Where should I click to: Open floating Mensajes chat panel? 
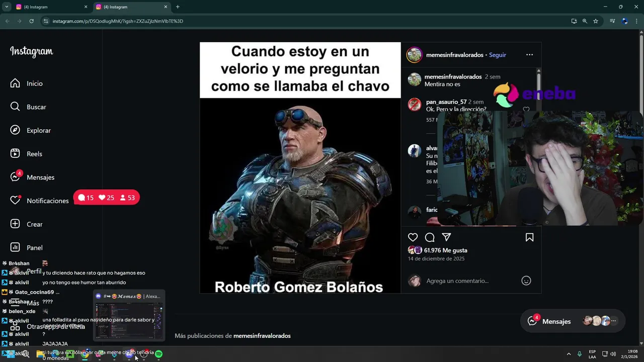(573, 321)
